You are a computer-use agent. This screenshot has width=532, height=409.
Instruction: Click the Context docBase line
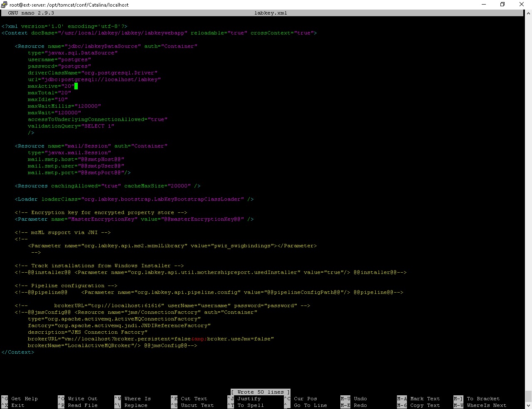(x=159, y=33)
